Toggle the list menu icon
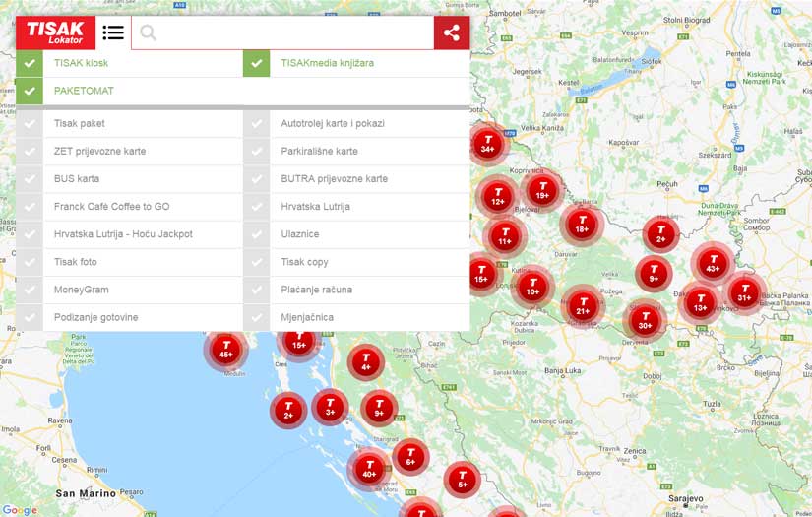Screen dimensions: 812x517 click(113, 32)
